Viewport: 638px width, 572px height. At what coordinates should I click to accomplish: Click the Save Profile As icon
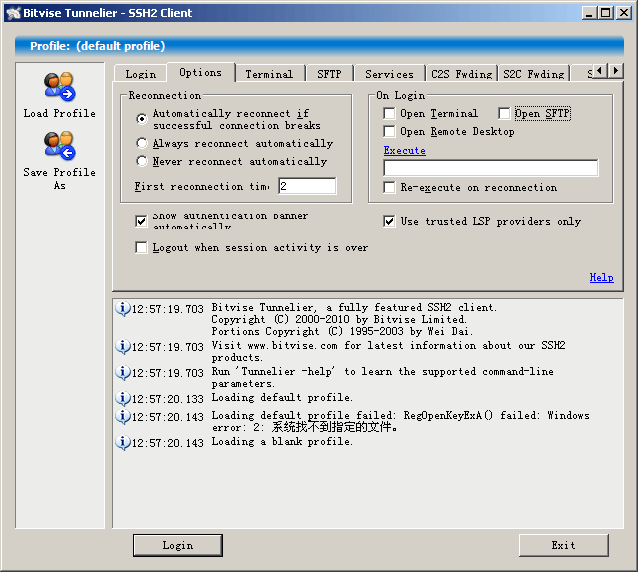(x=60, y=146)
